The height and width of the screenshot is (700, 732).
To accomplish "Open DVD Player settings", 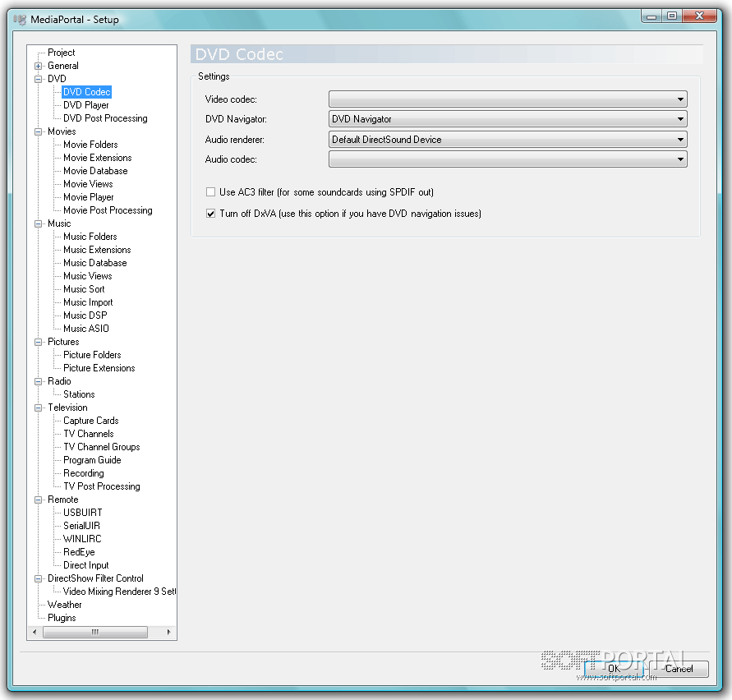I will point(86,105).
